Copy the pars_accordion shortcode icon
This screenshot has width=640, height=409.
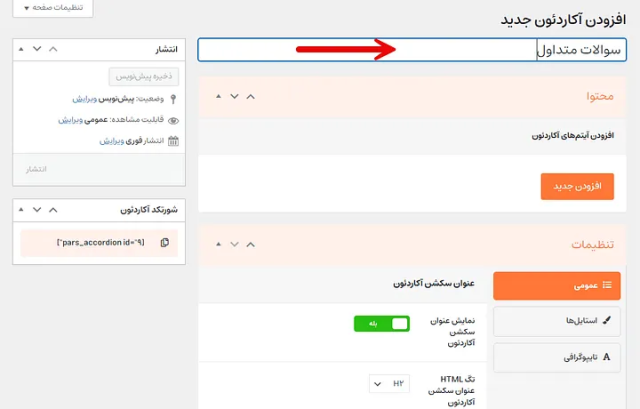[164, 242]
